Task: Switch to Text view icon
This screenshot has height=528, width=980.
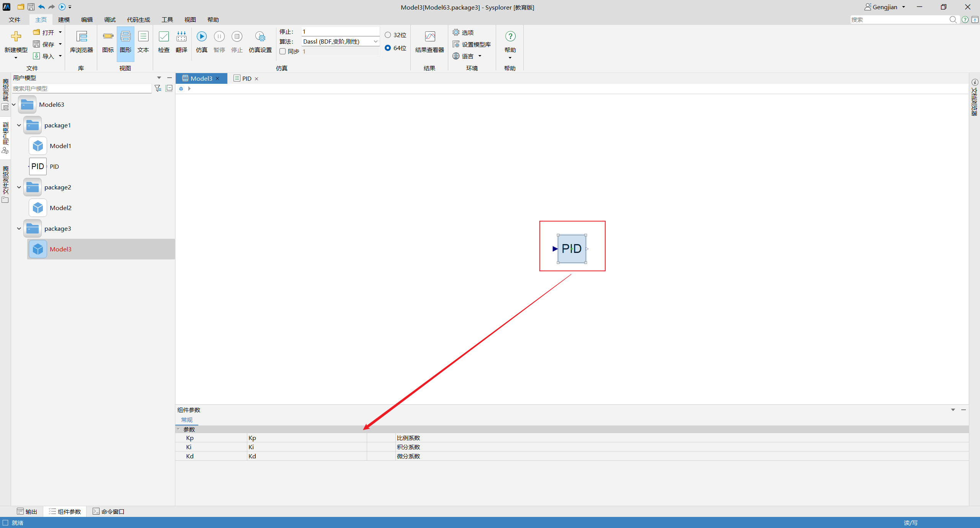Action: pyautogui.click(x=143, y=37)
